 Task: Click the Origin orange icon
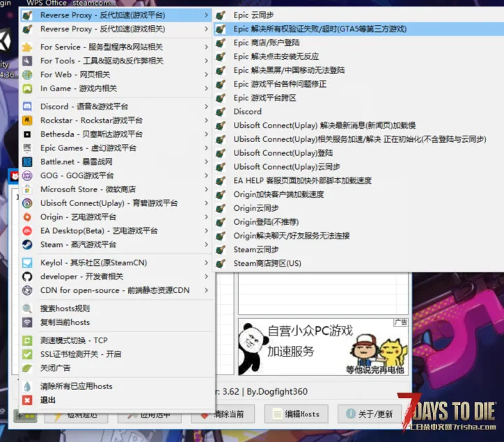(27, 217)
